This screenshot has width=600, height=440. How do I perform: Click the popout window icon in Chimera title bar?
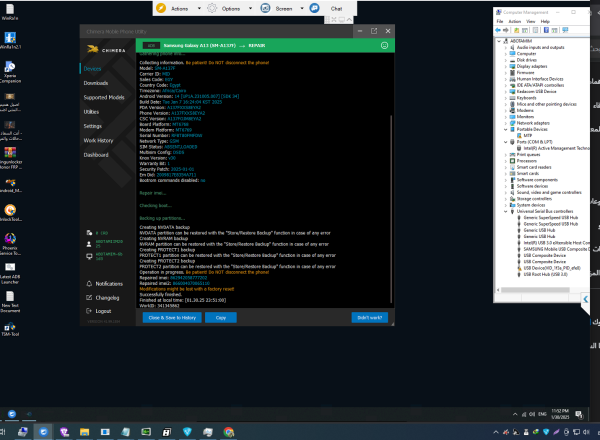click(373, 31)
